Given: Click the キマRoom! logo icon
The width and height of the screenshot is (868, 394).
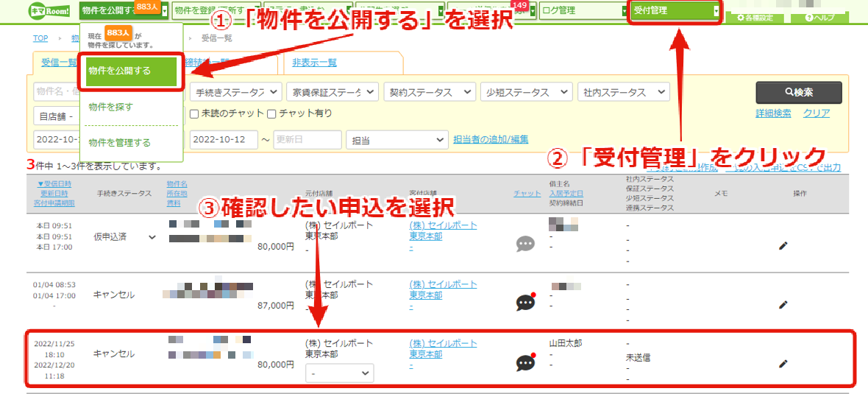Looking at the screenshot, I should [x=51, y=10].
